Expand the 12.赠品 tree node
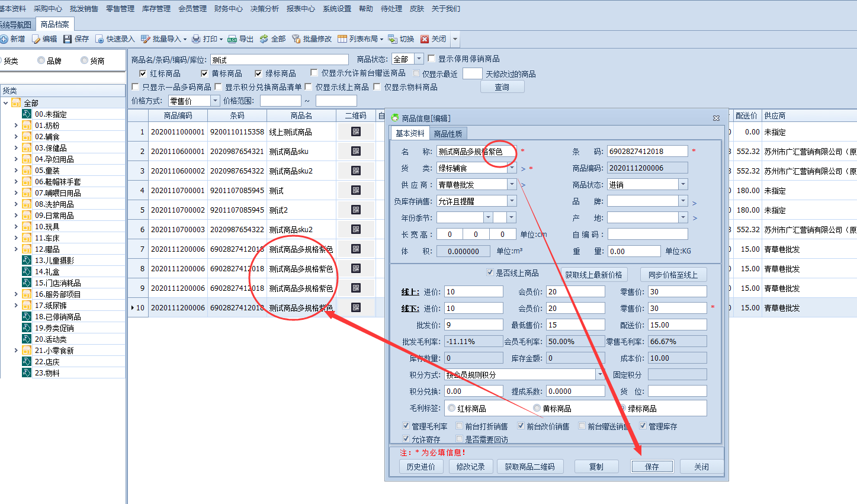Image resolution: width=857 pixels, height=504 pixels. click(x=15, y=249)
